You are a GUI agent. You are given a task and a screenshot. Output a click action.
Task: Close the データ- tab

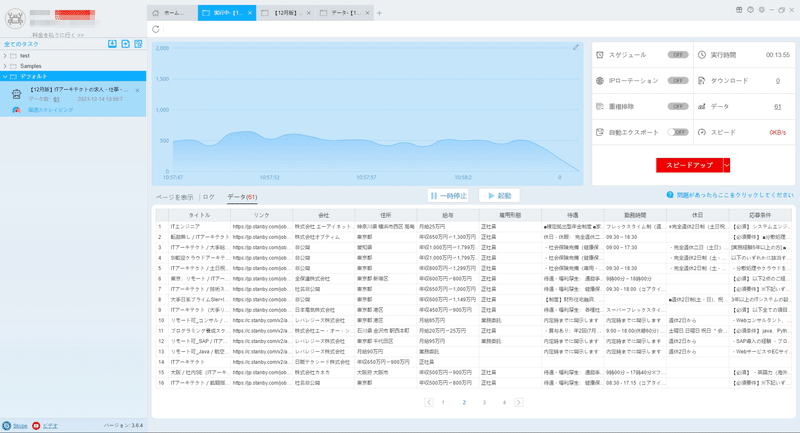pyautogui.click(x=367, y=13)
